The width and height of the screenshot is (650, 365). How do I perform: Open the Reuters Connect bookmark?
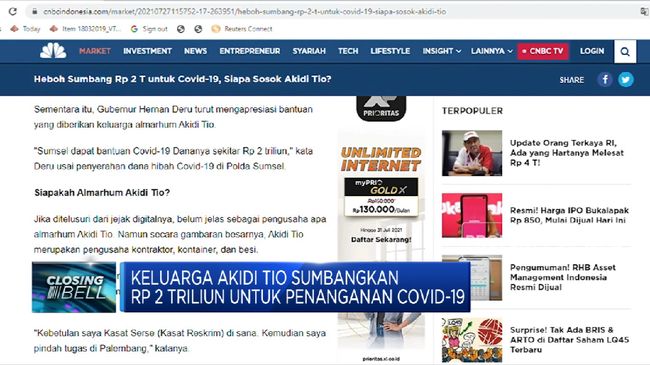[242, 29]
